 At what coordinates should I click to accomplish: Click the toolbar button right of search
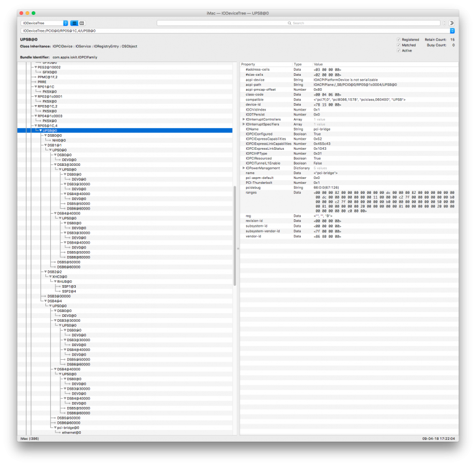(x=452, y=23)
